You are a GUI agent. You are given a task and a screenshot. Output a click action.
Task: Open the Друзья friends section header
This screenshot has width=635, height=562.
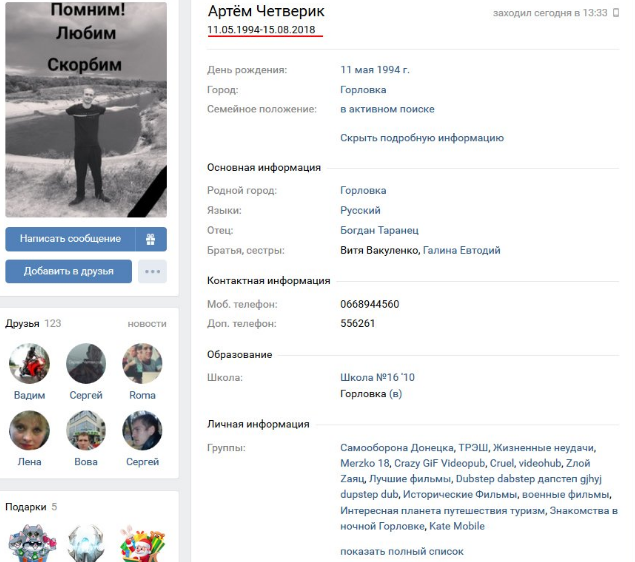[22, 324]
